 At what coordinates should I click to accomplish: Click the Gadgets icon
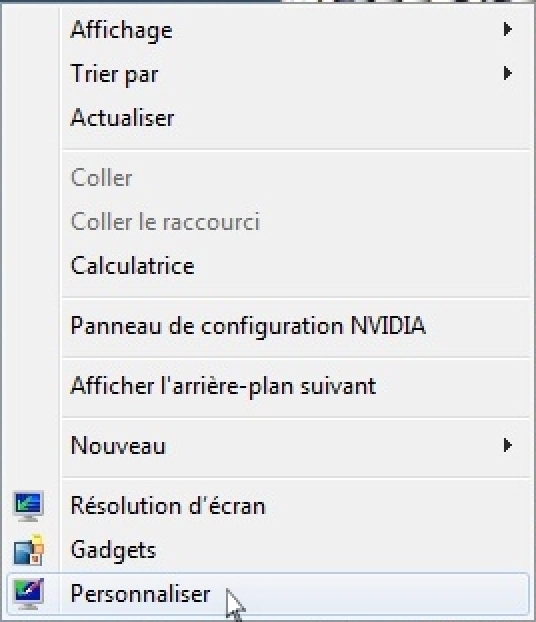(x=28, y=550)
